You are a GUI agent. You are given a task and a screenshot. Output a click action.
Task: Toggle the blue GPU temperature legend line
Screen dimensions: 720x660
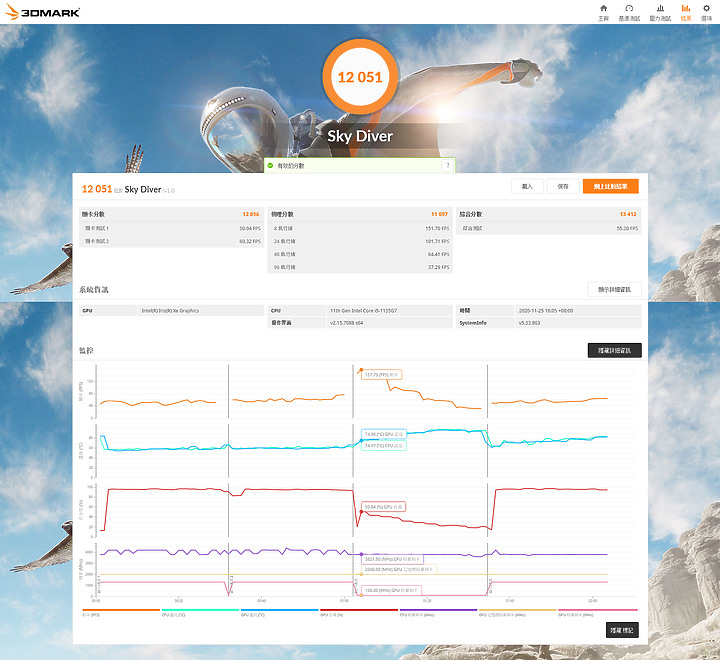click(279, 612)
